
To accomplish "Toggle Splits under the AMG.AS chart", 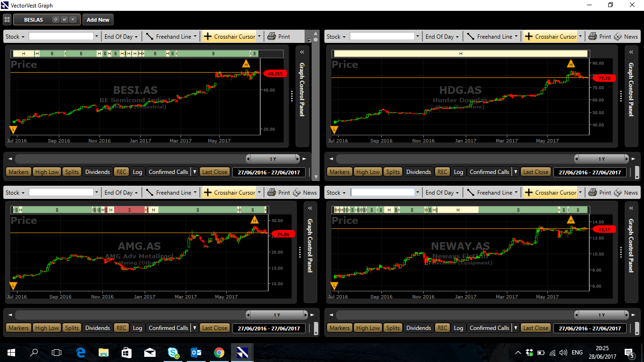I will point(72,328).
